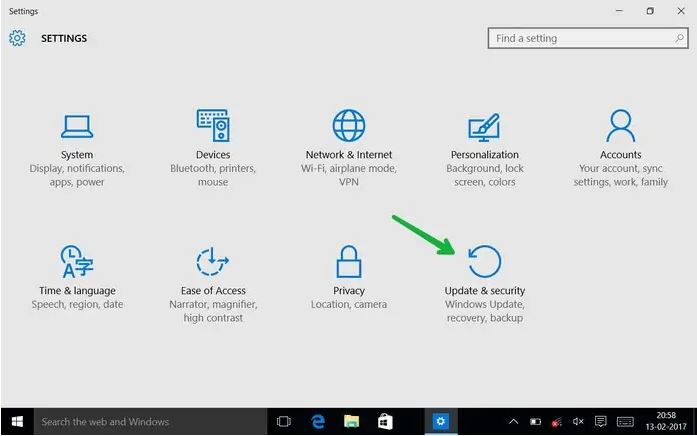
Task: Open File Explorer from the taskbar
Action: 351,421
